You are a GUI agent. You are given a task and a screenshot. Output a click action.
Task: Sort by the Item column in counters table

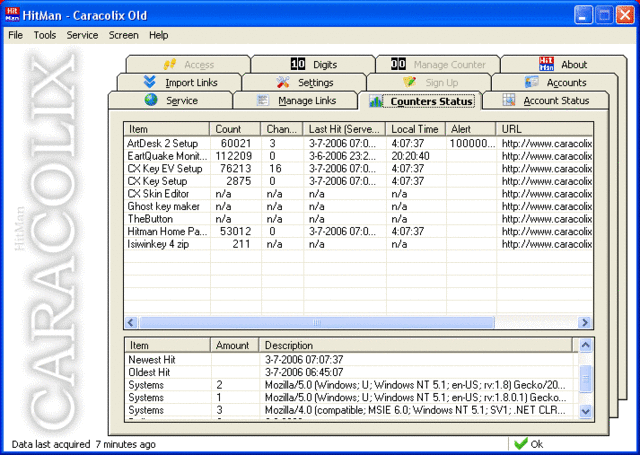pos(167,129)
